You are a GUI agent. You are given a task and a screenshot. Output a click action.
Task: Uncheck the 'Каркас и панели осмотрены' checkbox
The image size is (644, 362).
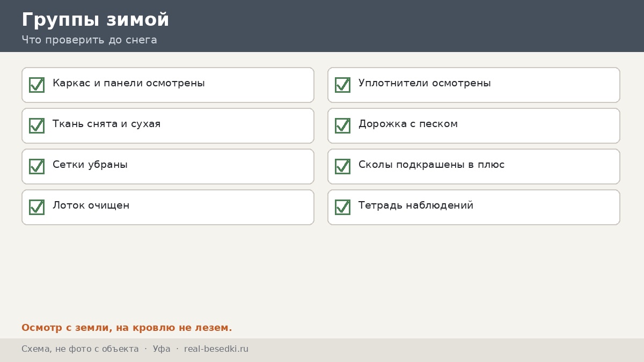point(36,85)
